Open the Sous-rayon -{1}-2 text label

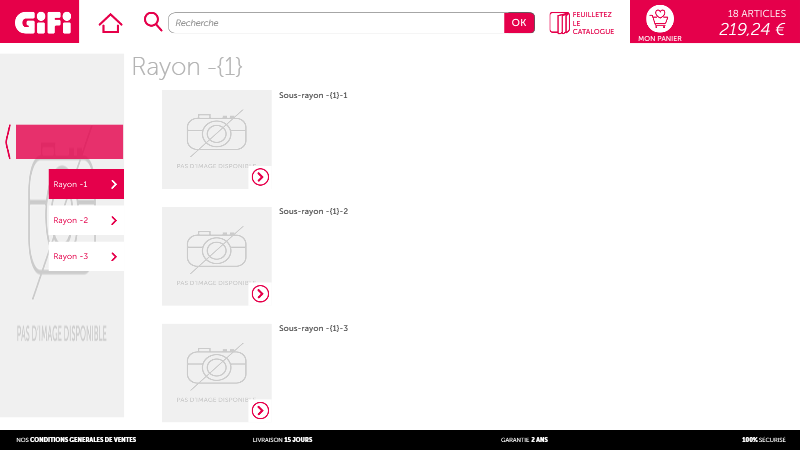click(x=313, y=212)
